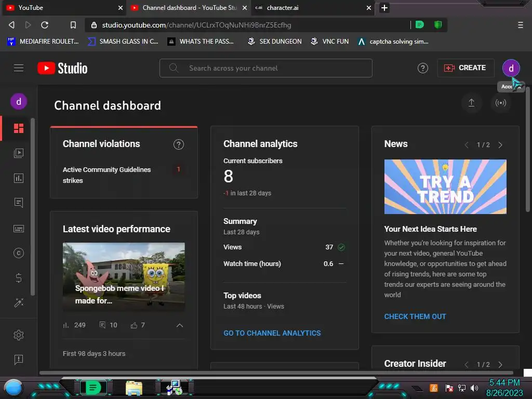Focus the Search across your channel field
The image size is (532, 399).
coord(265,68)
